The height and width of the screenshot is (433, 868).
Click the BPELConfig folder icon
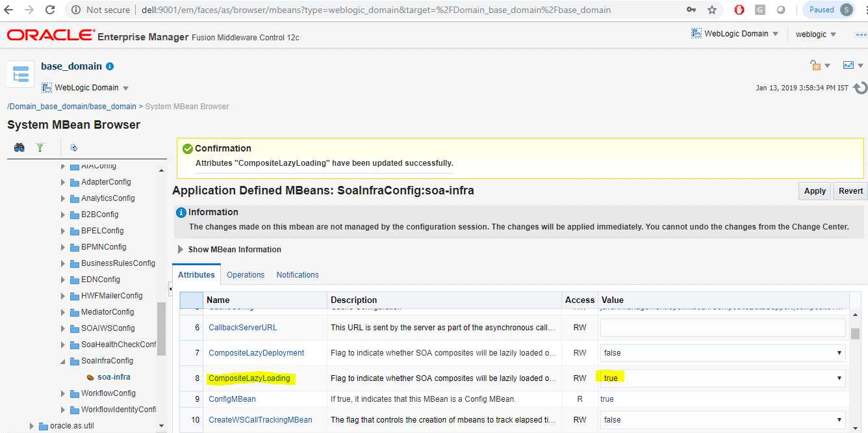pyautogui.click(x=74, y=231)
